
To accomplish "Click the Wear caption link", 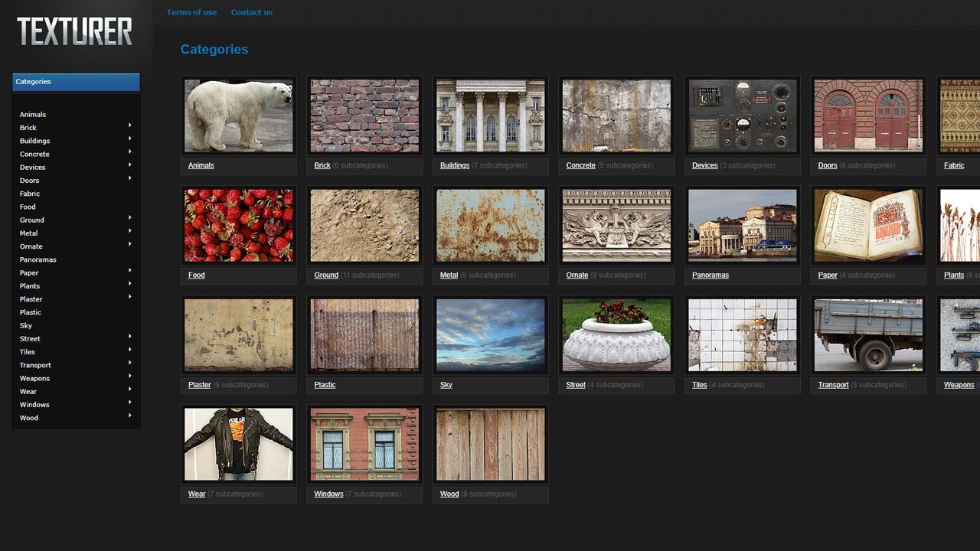I will point(197,494).
